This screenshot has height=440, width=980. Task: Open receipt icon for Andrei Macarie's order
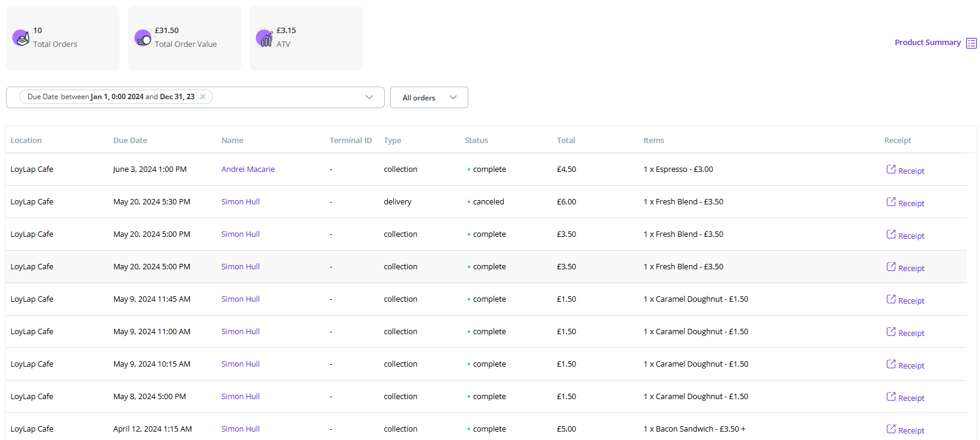pos(891,170)
